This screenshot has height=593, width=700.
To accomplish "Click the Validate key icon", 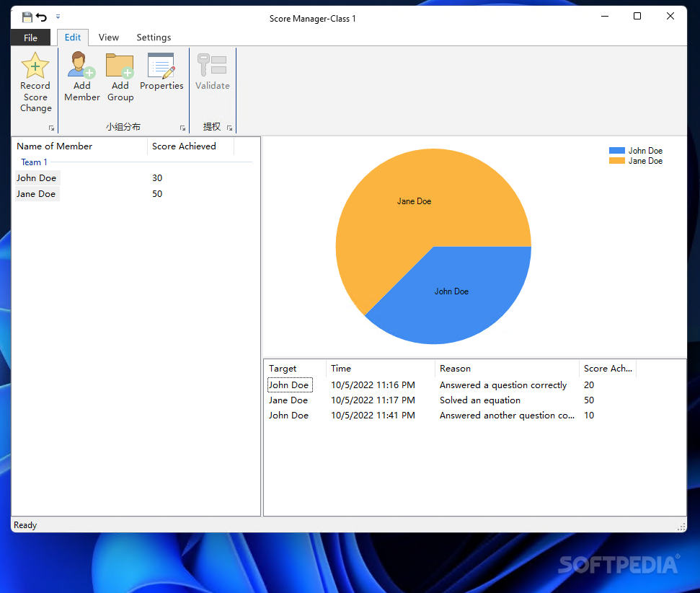I will click(212, 65).
